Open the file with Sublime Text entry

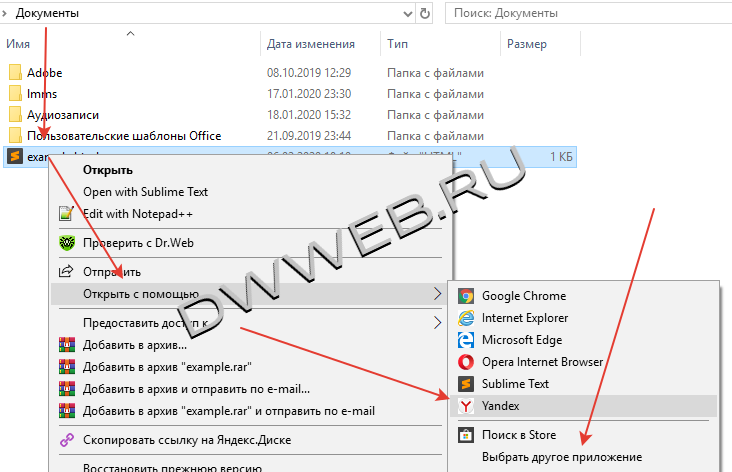[x=515, y=384]
